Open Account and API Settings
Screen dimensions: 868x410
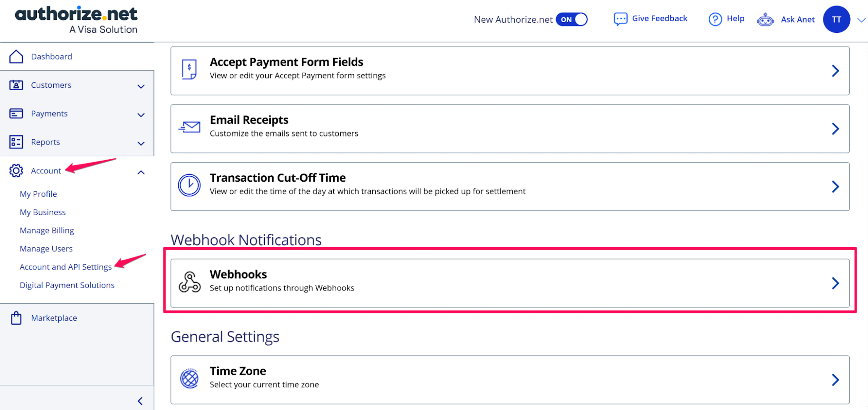point(66,267)
